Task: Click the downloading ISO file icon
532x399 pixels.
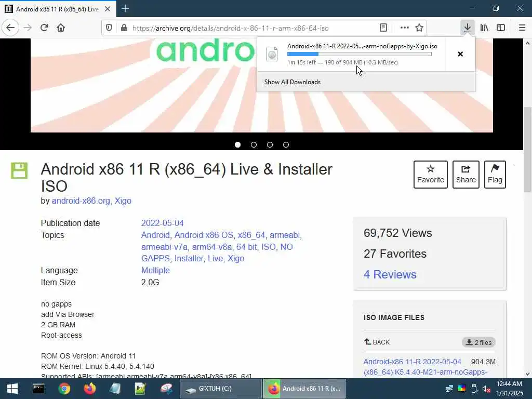Action: click(x=272, y=54)
